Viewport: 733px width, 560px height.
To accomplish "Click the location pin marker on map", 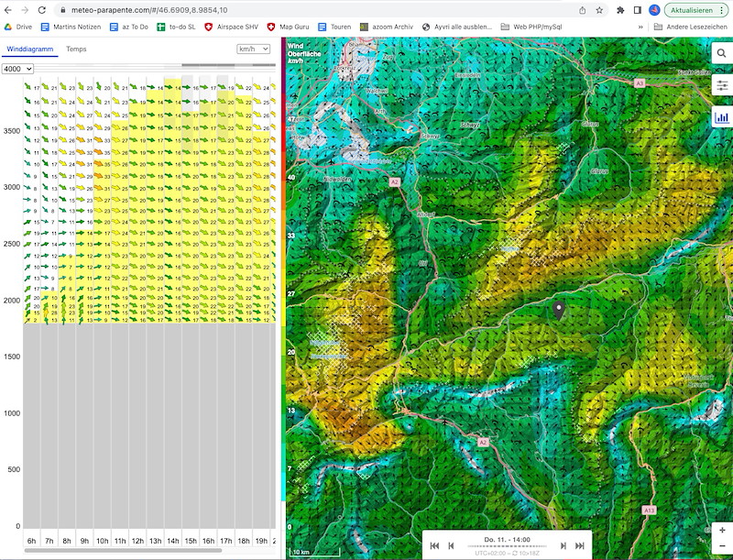I will 558,310.
